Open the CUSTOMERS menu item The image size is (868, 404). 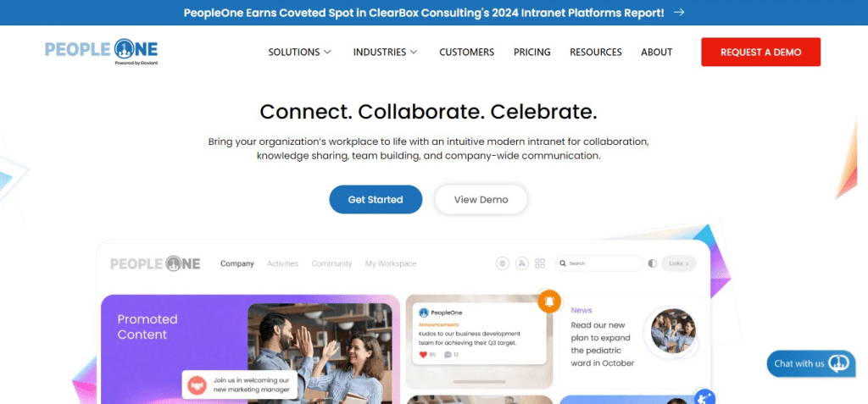467,52
